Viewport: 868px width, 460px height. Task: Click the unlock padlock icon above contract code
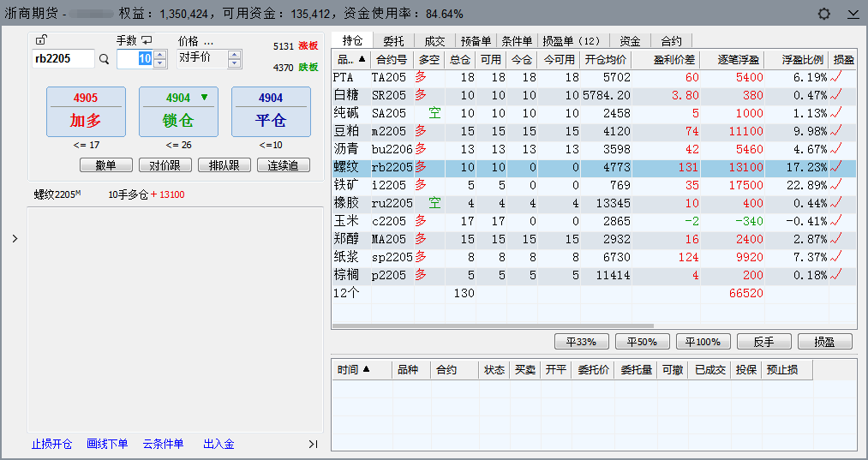tap(41, 39)
